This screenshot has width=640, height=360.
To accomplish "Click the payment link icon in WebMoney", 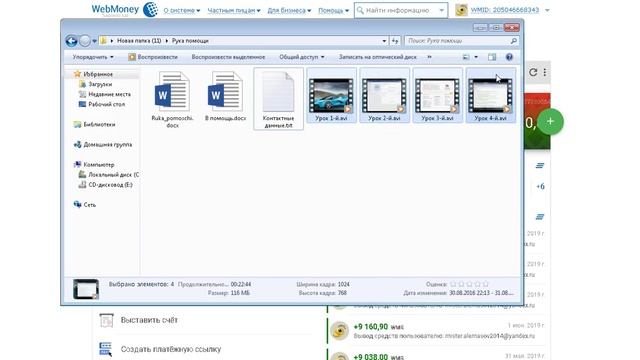I will tap(105, 349).
